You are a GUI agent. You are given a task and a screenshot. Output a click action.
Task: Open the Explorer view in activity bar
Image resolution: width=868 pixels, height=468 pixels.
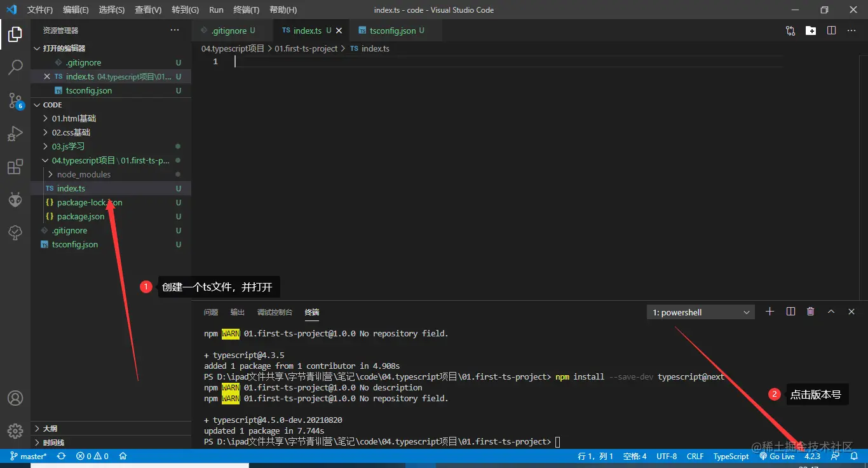15,34
